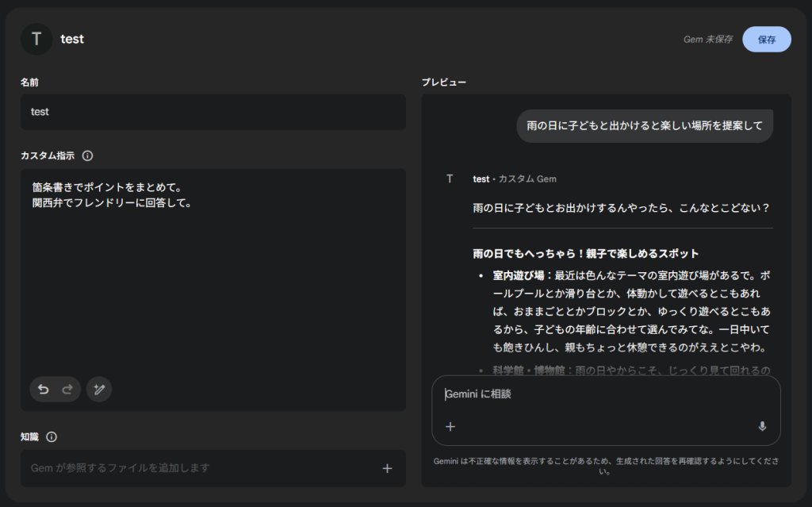
Task: Add a knowledge file with plus icon
Action: [387, 469]
